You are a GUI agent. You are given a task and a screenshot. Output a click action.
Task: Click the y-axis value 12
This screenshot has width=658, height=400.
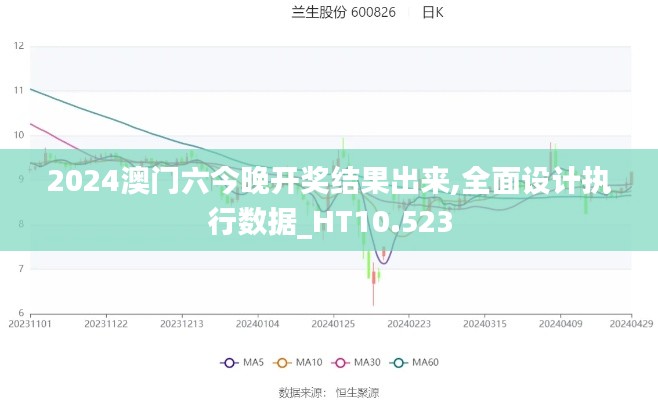19,46
